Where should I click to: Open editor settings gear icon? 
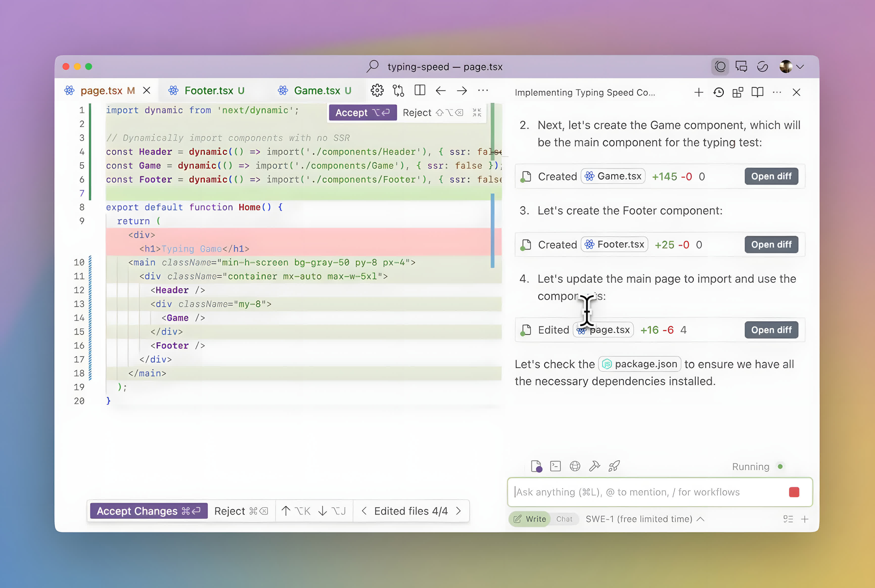coord(377,91)
